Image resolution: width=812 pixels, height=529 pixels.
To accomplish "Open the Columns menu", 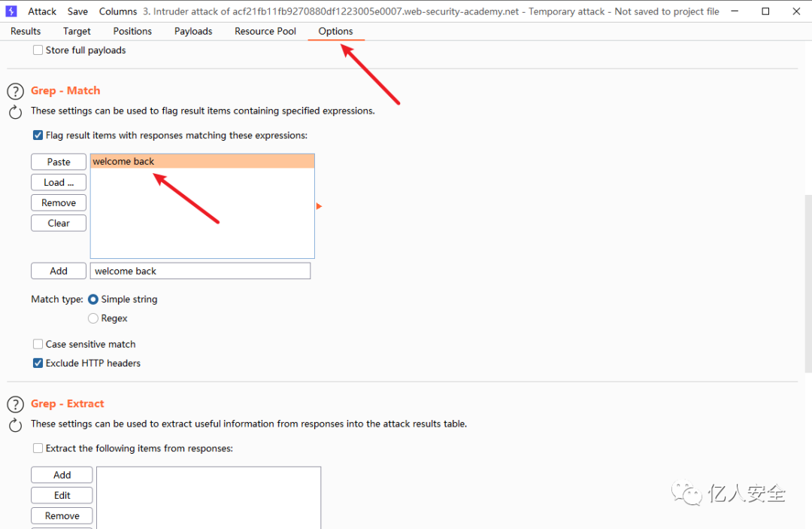I will click(x=118, y=11).
